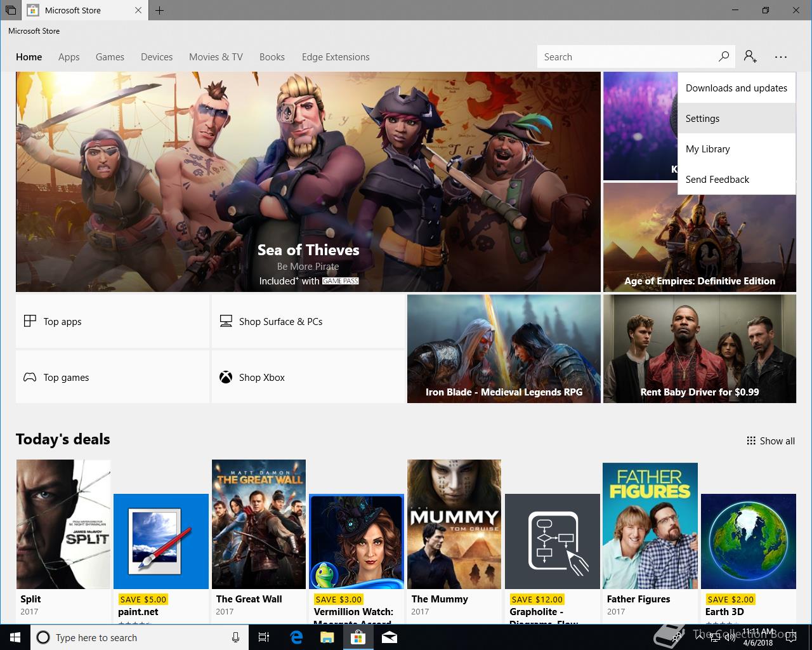This screenshot has height=650, width=812.
Task: Open File Explorer from taskbar
Action: [x=327, y=637]
